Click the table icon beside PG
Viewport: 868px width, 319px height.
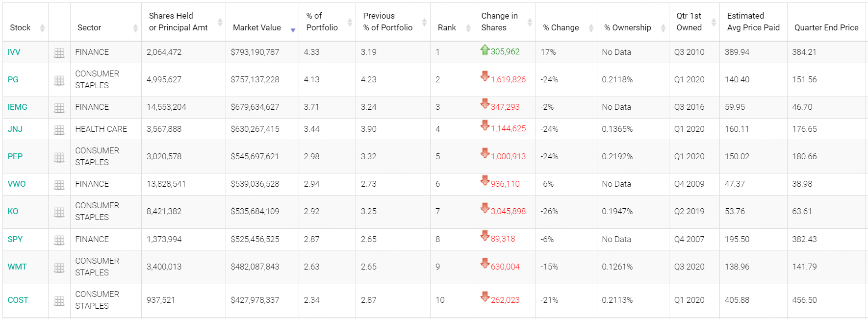tap(59, 80)
